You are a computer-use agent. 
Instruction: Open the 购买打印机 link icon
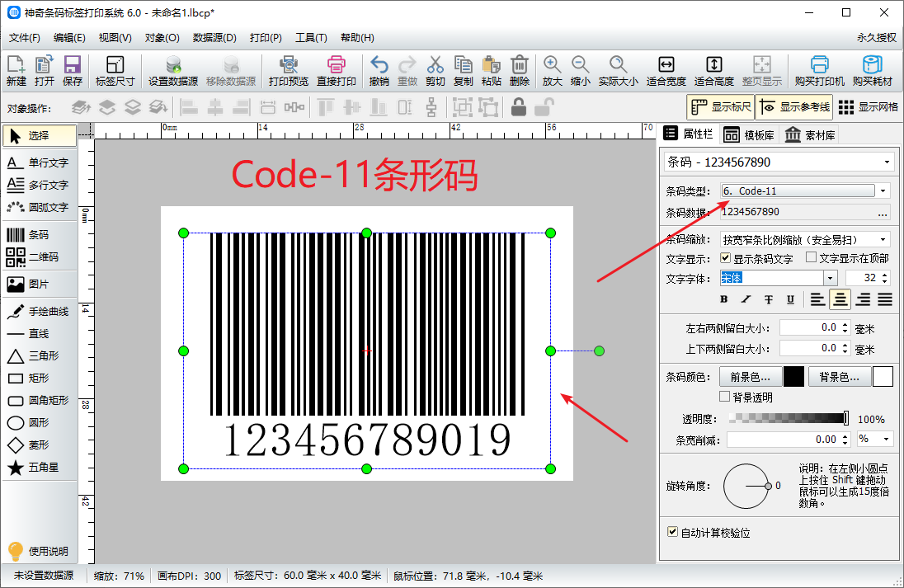pyautogui.click(x=819, y=71)
